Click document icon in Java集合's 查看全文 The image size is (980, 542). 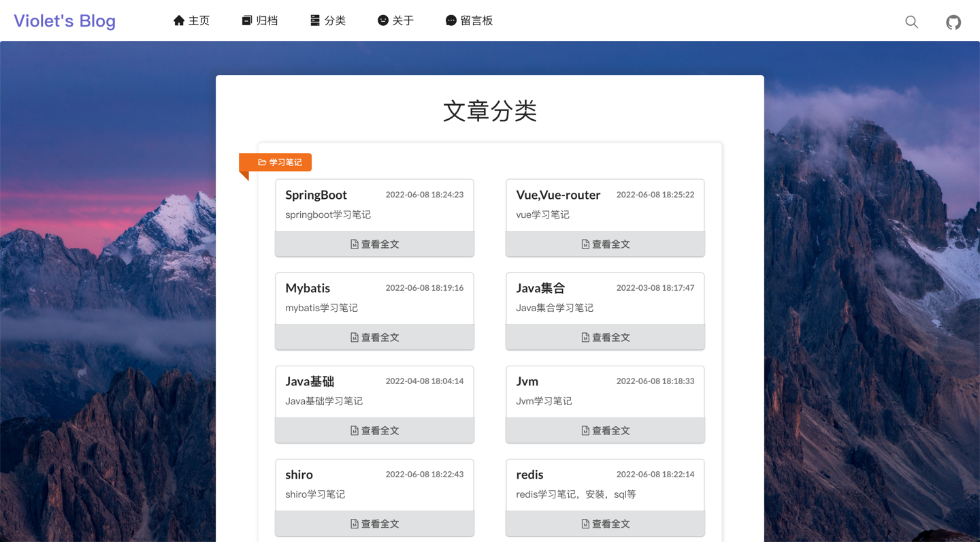click(x=585, y=337)
